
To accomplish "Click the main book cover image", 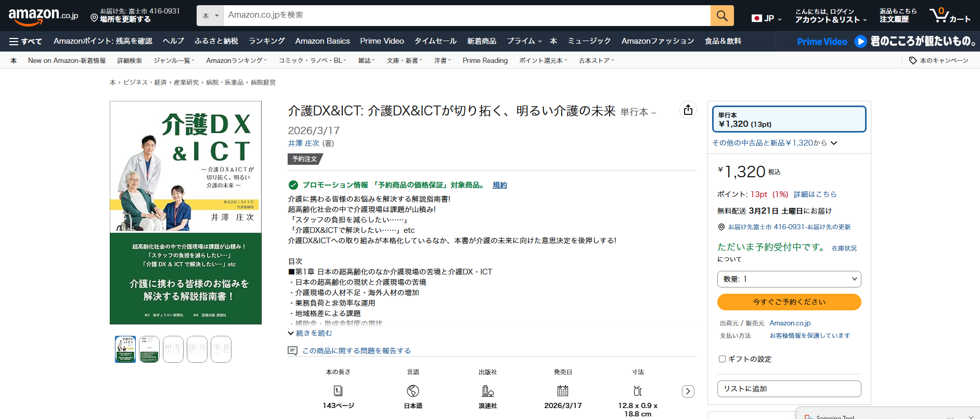I will pyautogui.click(x=186, y=213).
